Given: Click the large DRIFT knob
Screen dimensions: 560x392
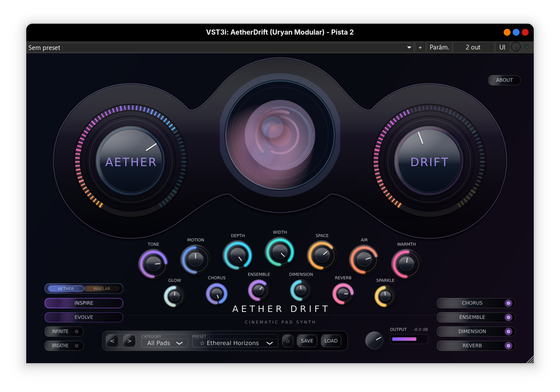Looking at the screenshot, I should tap(429, 161).
